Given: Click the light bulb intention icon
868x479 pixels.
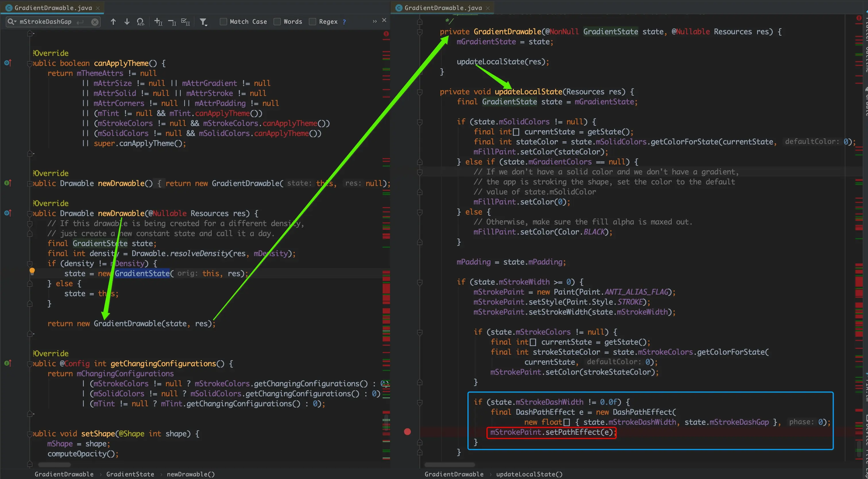Looking at the screenshot, I should pyautogui.click(x=32, y=271).
